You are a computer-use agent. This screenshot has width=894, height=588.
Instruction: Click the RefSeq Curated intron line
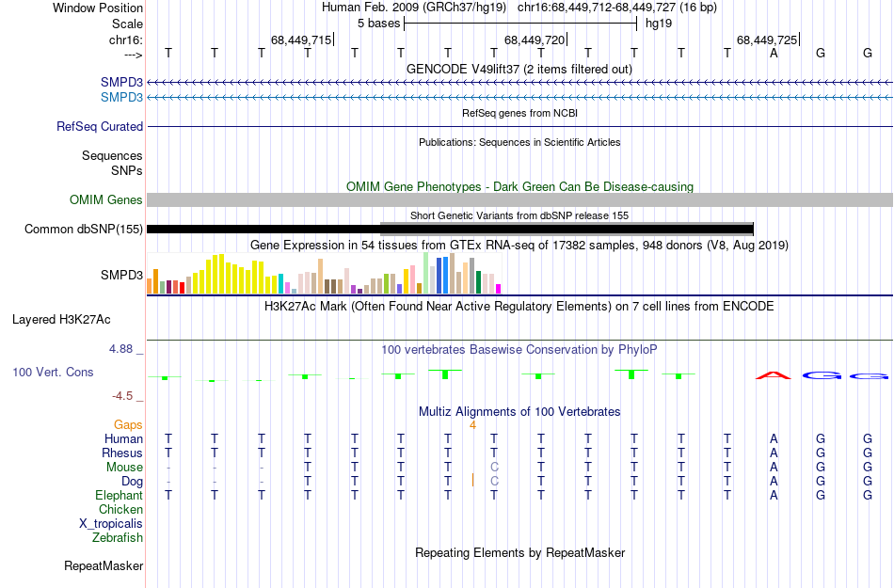coord(520,126)
